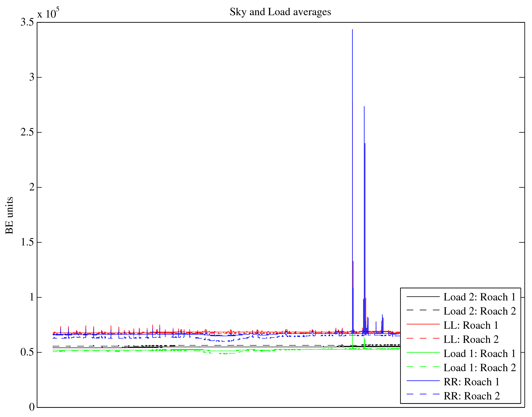The width and height of the screenshot is (532, 417).
Task: Click the dashed black line sample in legend
Action: (x=423, y=310)
